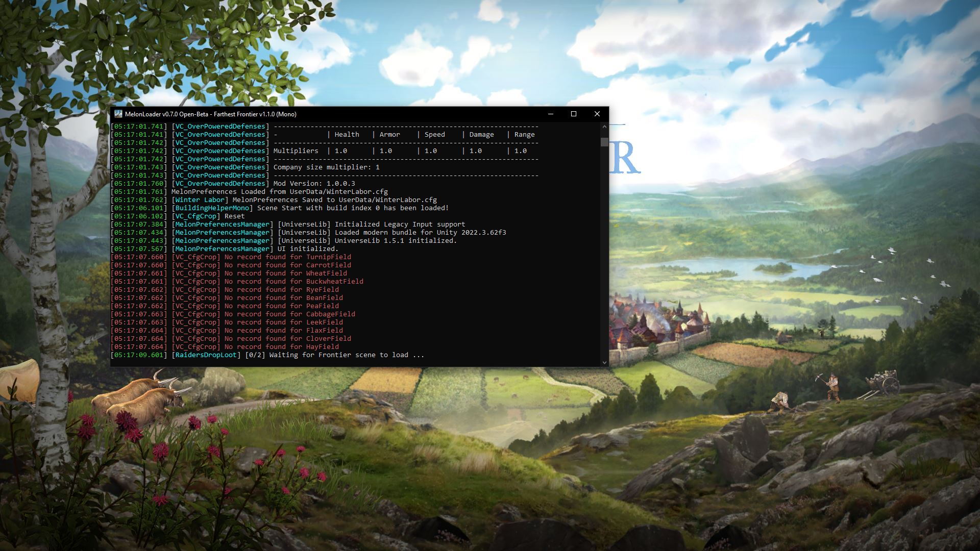Image resolution: width=980 pixels, height=551 pixels.
Task: Click 'Initialized Legacy Input support' message
Action: [400, 224]
